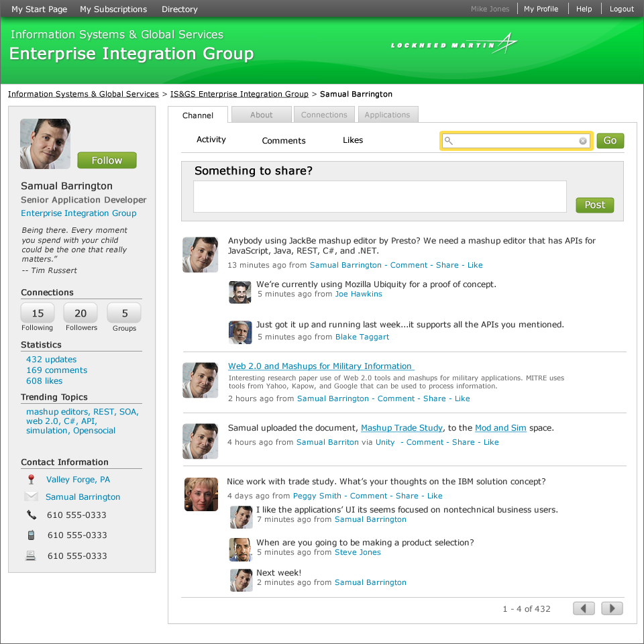644x644 pixels.
Task: Open Directory in the top navigation
Action: 180,9
